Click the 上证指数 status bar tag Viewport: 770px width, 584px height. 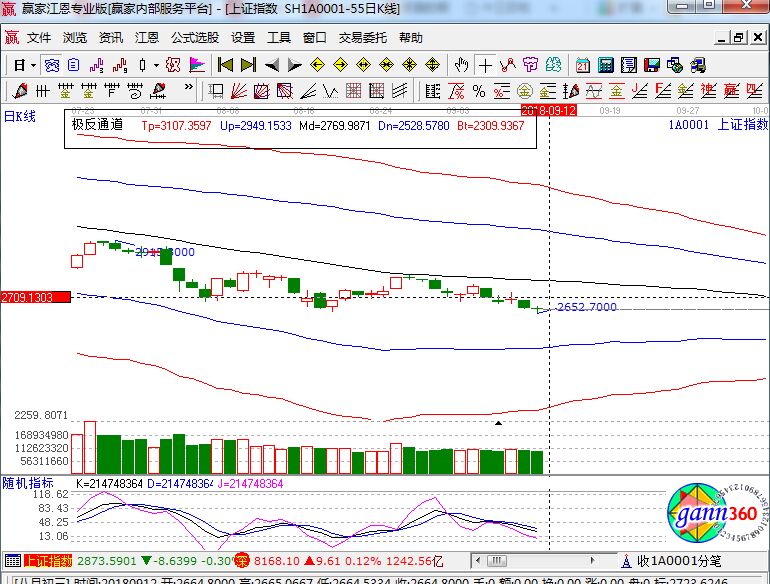[x=47, y=561]
